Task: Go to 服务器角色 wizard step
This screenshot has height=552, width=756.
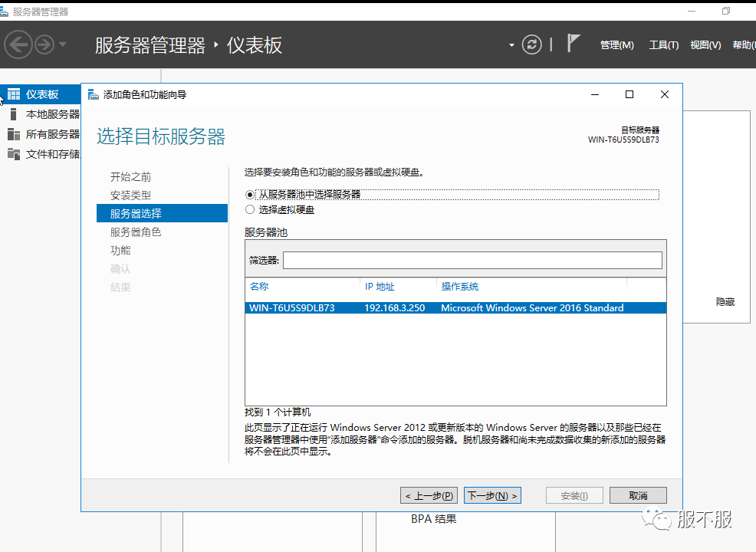Action: tap(136, 232)
